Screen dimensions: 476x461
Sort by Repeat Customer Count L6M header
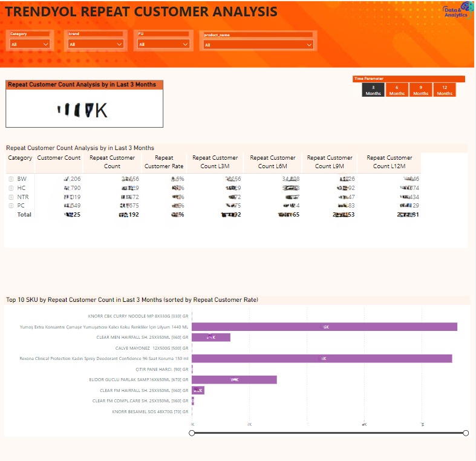point(273,162)
